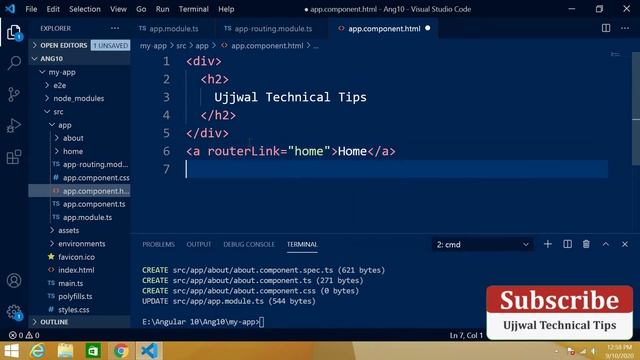640x360 pixels.
Task: Open Chrome from taskbar
Action: pyautogui.click(x=121, y=351)
